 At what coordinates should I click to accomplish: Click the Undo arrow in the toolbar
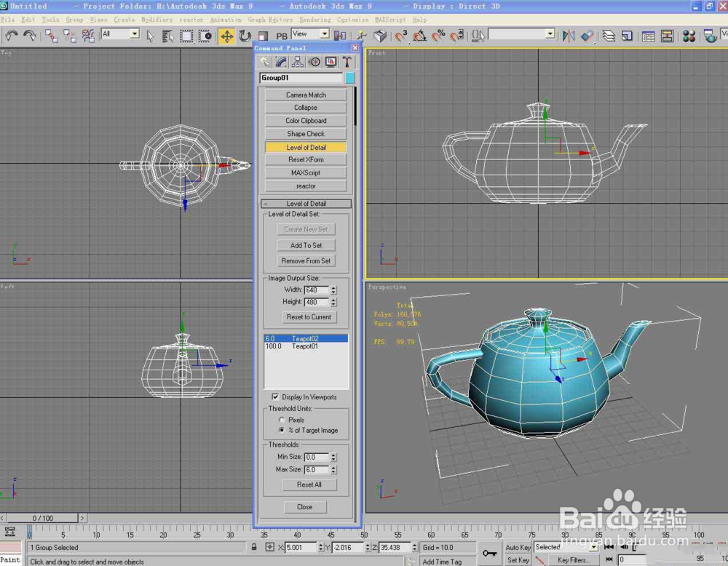tap(12, 36)
